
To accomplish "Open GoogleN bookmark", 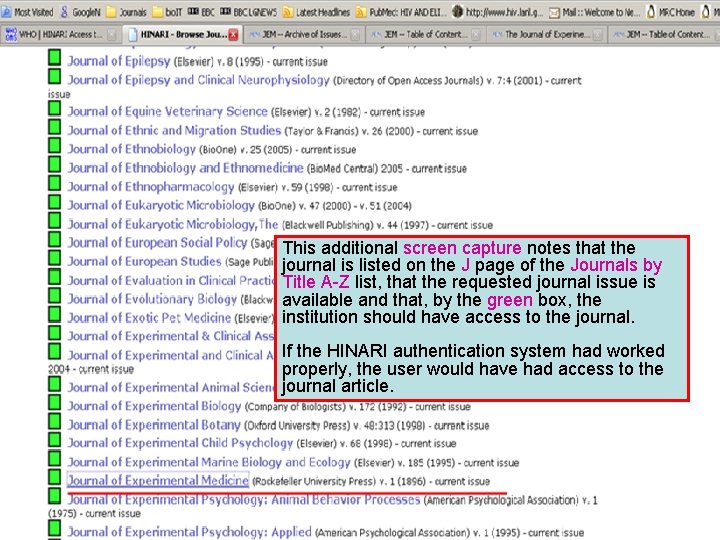I will [80, 12].
